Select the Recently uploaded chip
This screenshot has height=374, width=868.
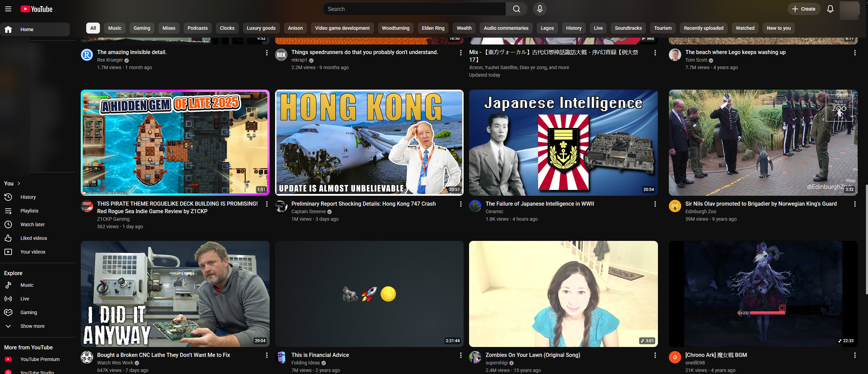[x=703, y=28]
